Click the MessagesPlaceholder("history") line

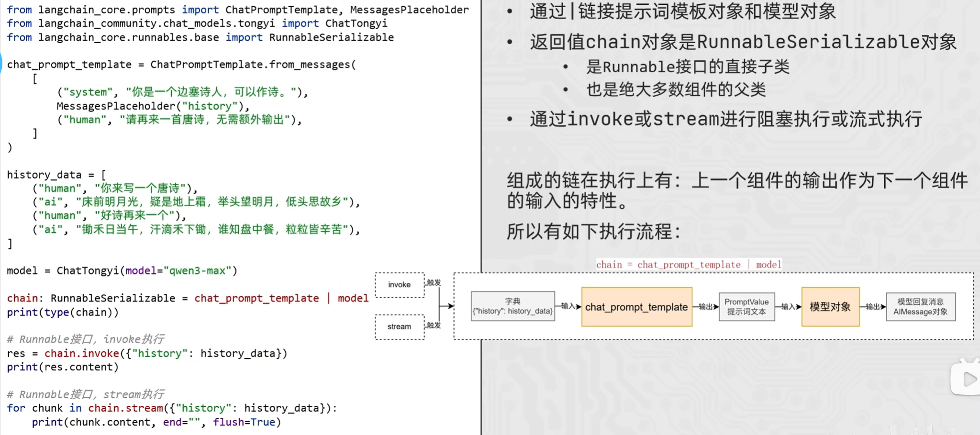(153, 106)
